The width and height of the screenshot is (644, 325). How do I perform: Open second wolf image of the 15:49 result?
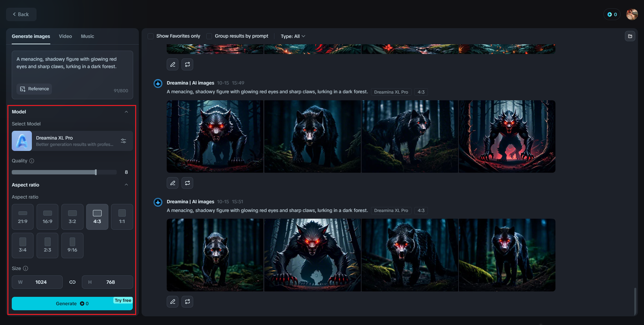(312, 136)
